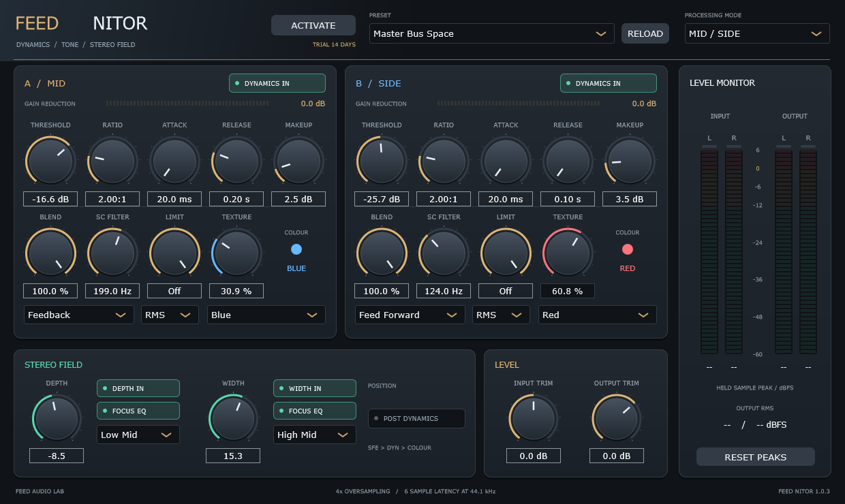Open the Feed Forward dropdown in SIDE
845x504 pixels.
410,315
